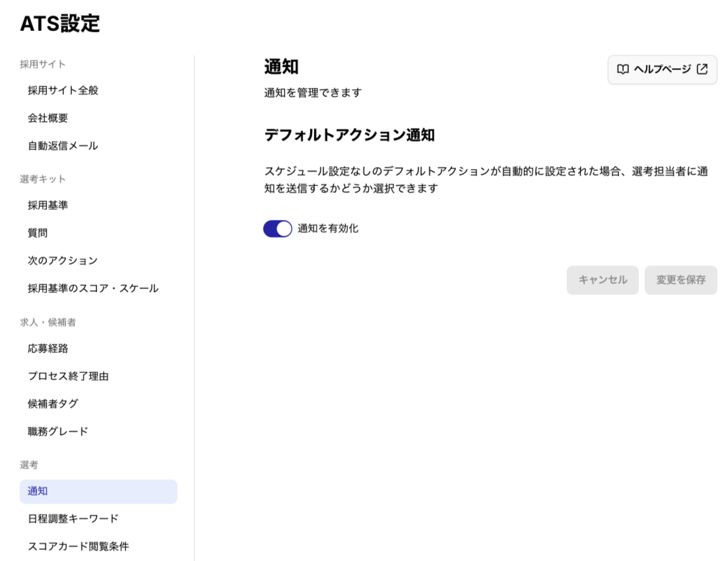Viewport: 728px width, 561px height.
Task: Turn off the 通知を有効化 toggle switch
Action: (277, 228)
